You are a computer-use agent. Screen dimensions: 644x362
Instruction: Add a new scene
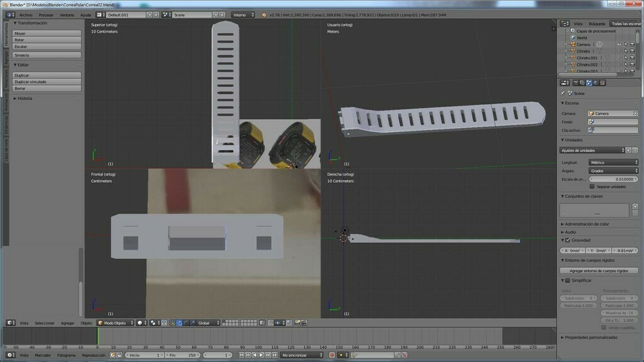216,15
